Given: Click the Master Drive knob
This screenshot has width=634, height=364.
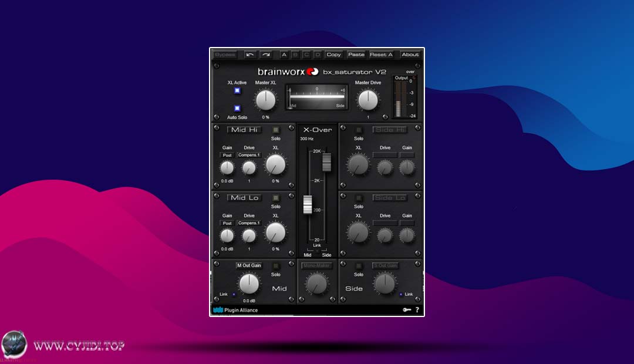Looking at the screenshot, I should click(x=368, y=100).
